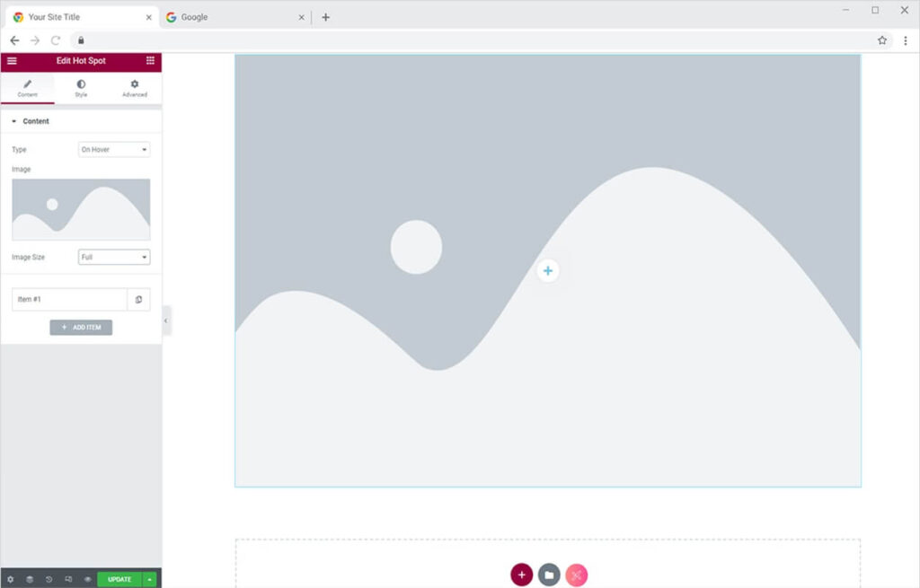This screenshot has width=920, height=588.
Task: Open the Elementor hamburger menu
Action: pyautogui.click(x=12, y=61)
